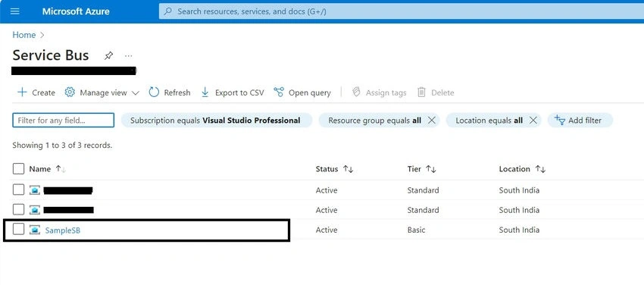Click the Create plus icon

pos(22,92)
